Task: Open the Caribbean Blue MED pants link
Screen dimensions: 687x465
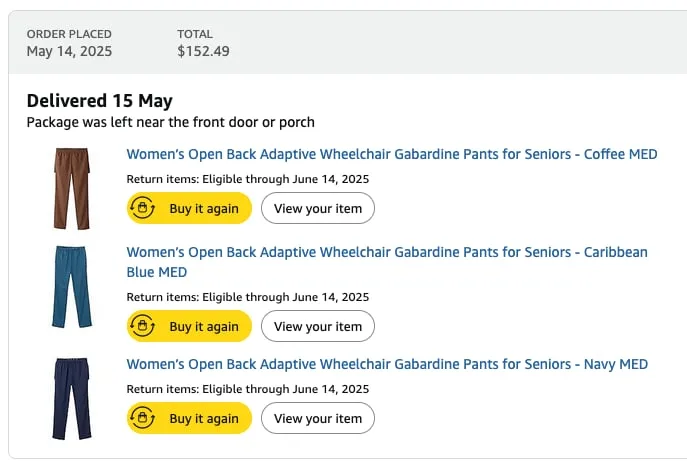Action: [387, 262]
